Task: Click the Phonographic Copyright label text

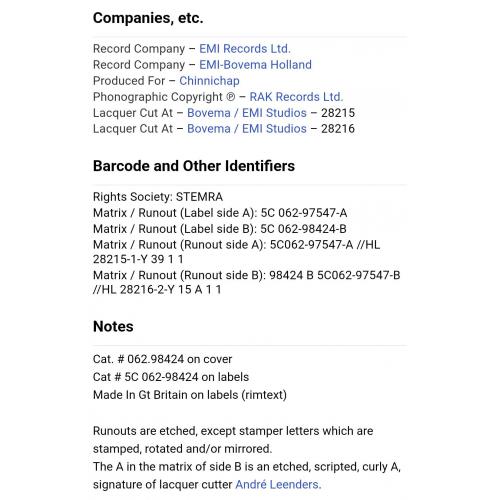Action: (164, 97)
